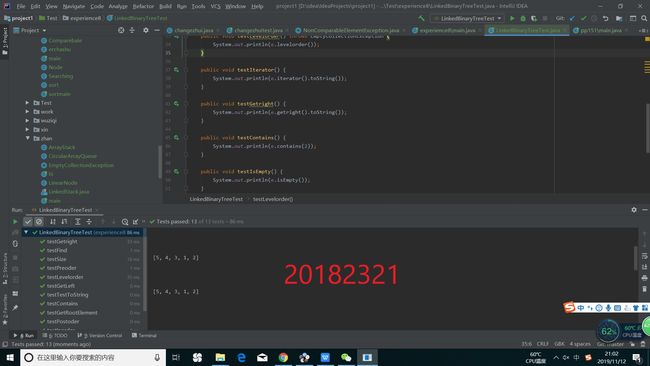
Task: Hide the Project panel with minus icon
Action: click(x=157, y=30)
